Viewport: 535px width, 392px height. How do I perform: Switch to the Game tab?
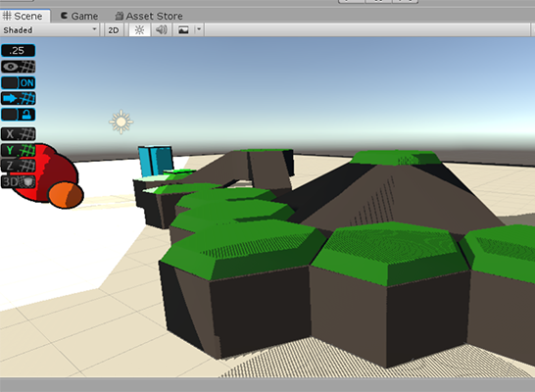pos(79,16)
